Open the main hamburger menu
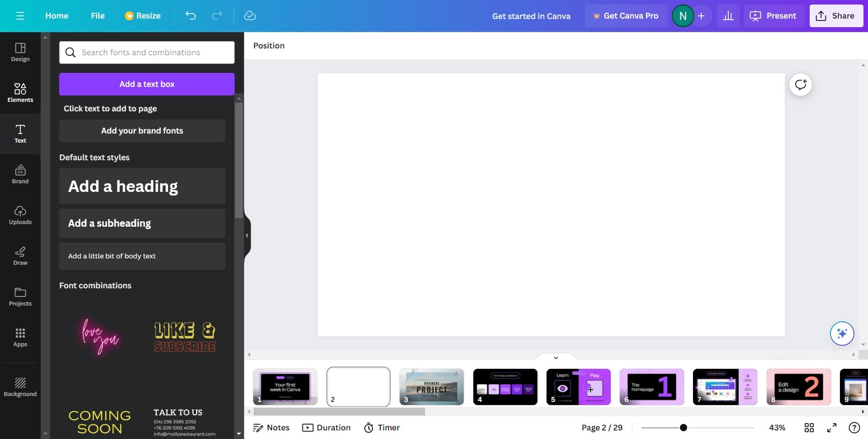Screen dimensions: 868x439 point(20,15)
